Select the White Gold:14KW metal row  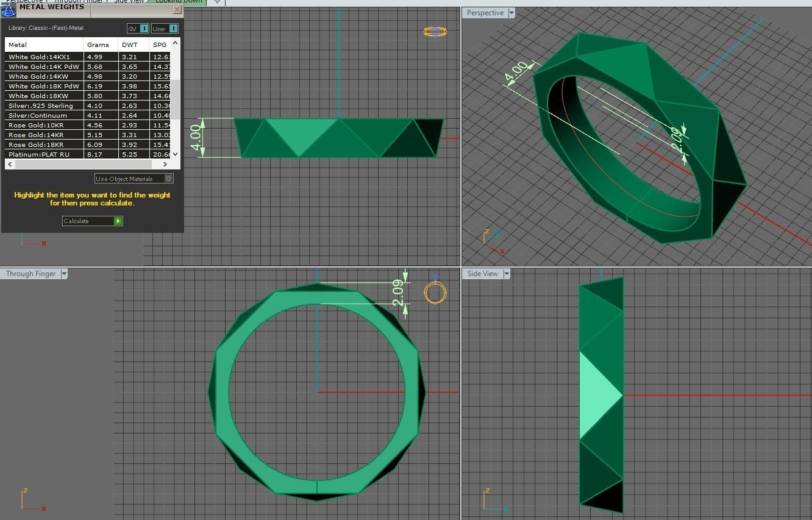point(88,76)
